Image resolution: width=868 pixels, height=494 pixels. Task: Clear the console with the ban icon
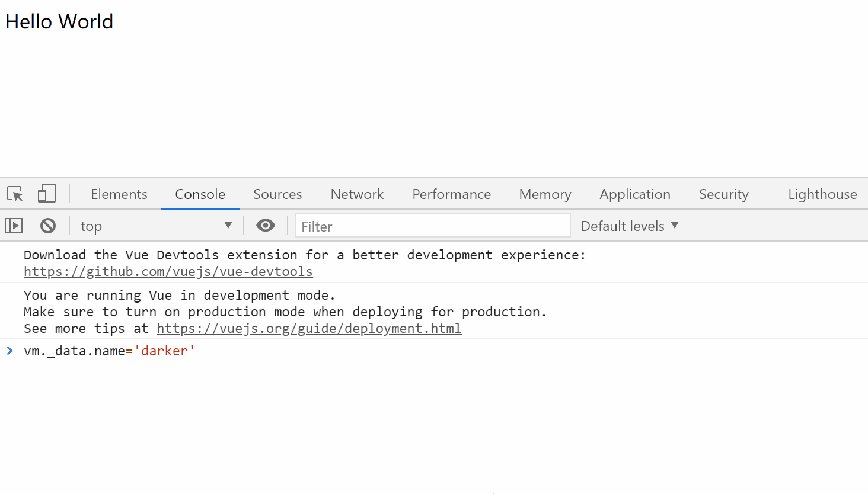[48, 226]
